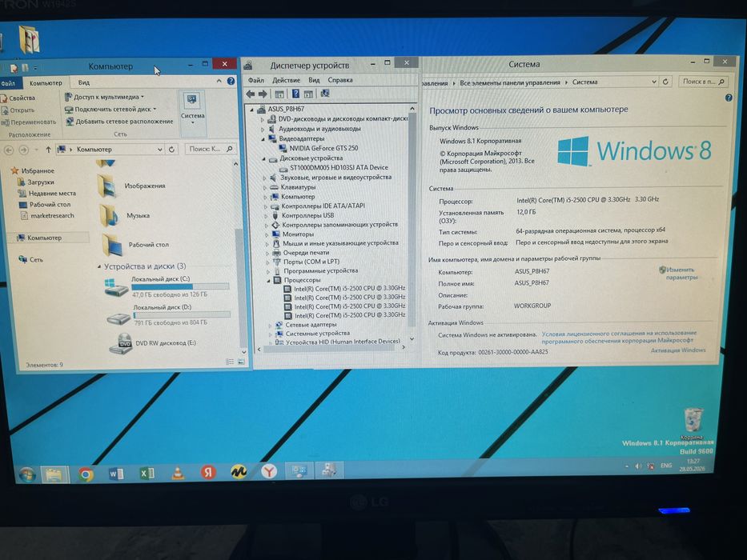747x560 pixels.
Task: Collapse the ribbon in Компьютер window
Action: [219, 81]
